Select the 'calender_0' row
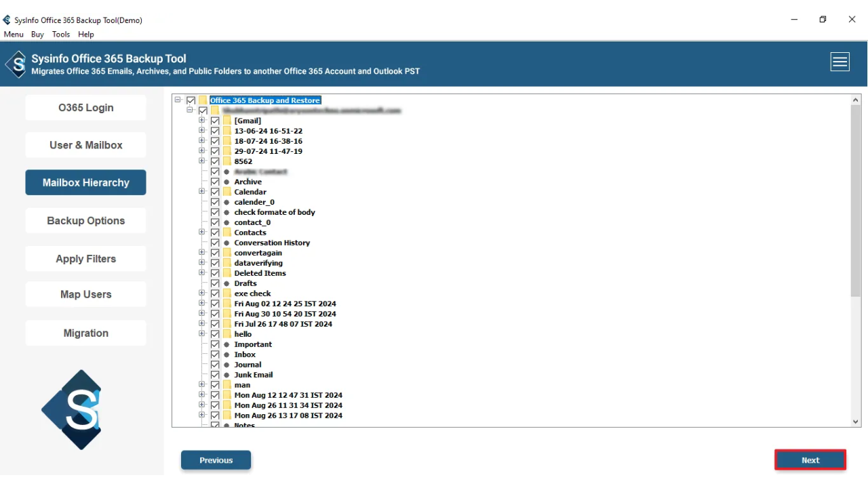Image resolution: width=868 pixels, height=488 pixels. coord(254,202)
